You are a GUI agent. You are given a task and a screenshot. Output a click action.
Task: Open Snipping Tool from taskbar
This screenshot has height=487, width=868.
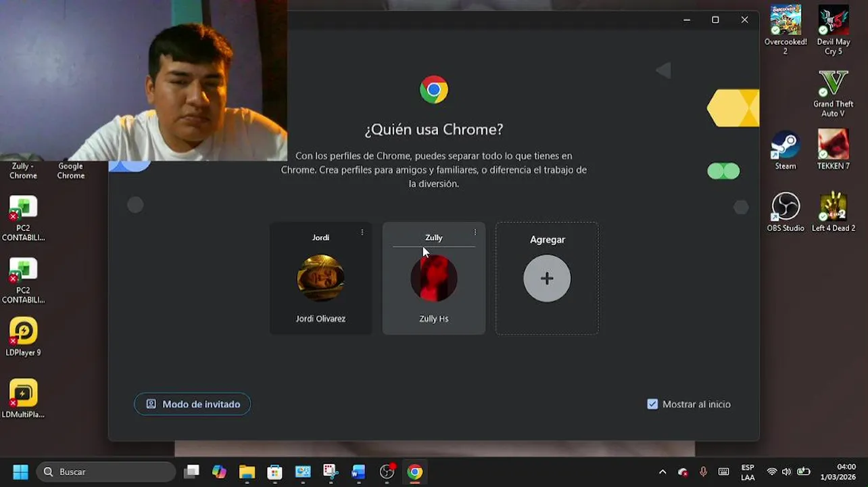[331, 471]
